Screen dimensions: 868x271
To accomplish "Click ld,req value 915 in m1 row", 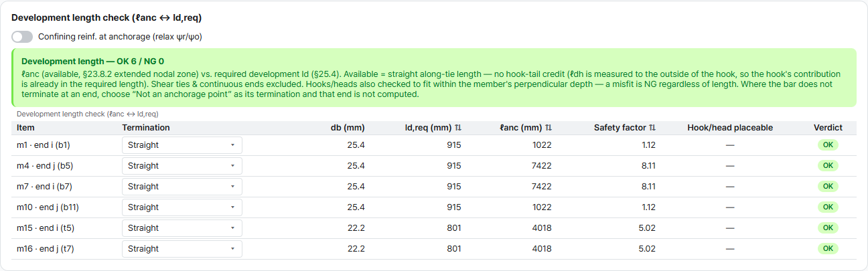I will 454,145.
